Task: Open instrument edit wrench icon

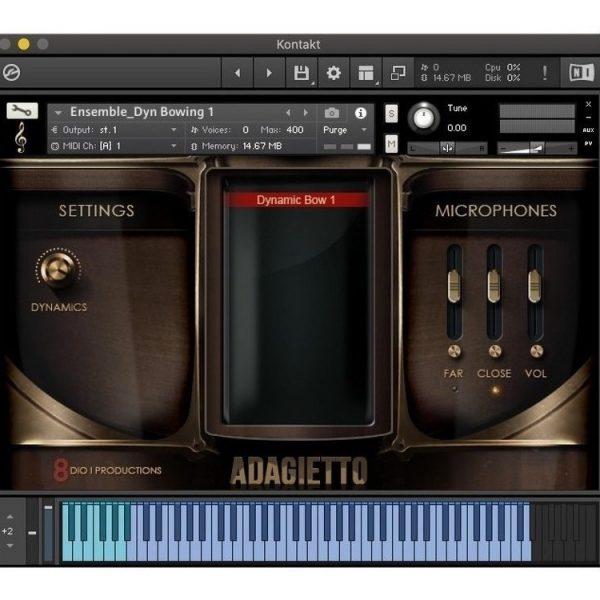Action: (22, 111)
